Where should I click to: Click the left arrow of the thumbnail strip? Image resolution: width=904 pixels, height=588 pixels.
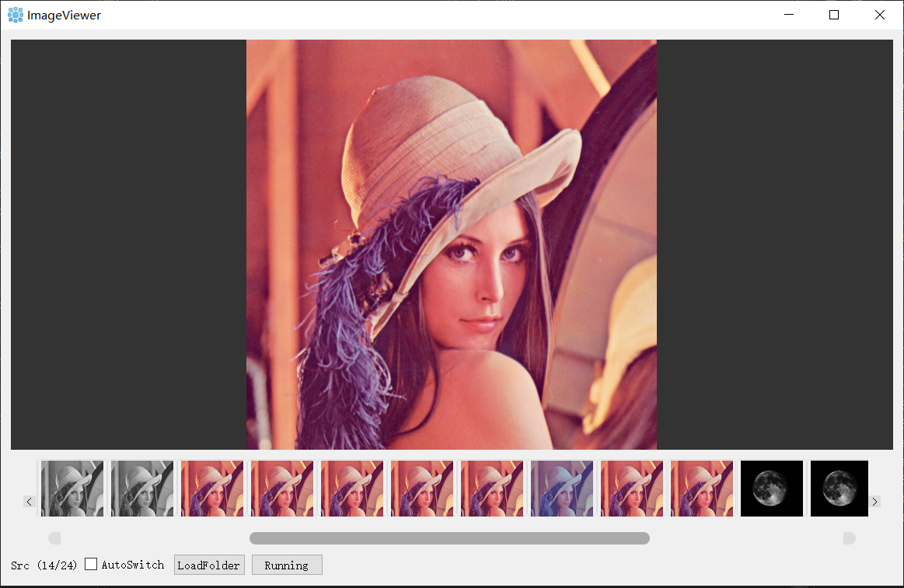point(30,502)
